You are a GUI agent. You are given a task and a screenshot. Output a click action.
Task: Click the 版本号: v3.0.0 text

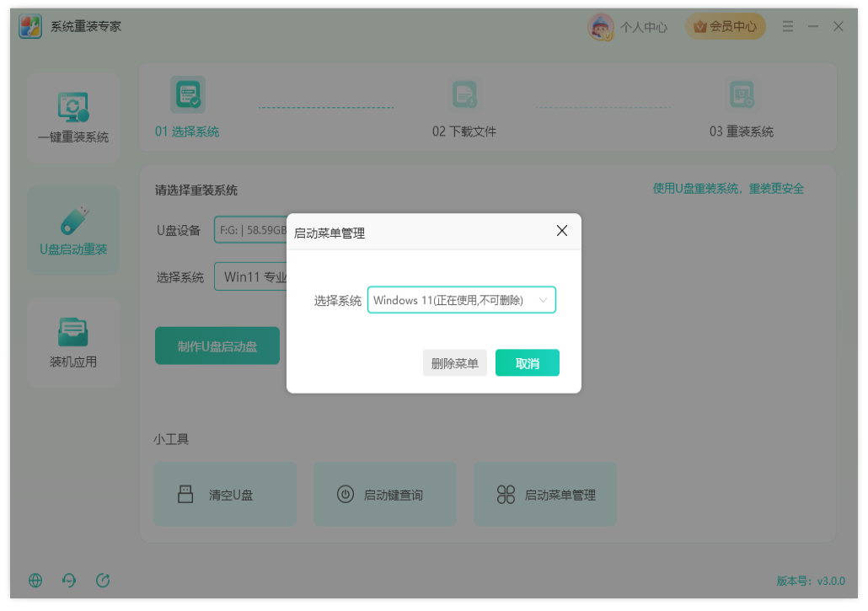(811, 581)
